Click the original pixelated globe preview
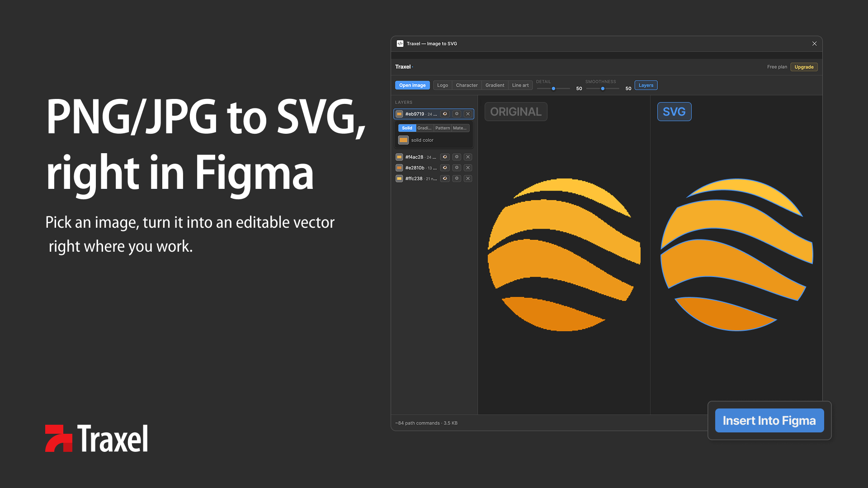The image size is (868, 488). click(564, 255)
